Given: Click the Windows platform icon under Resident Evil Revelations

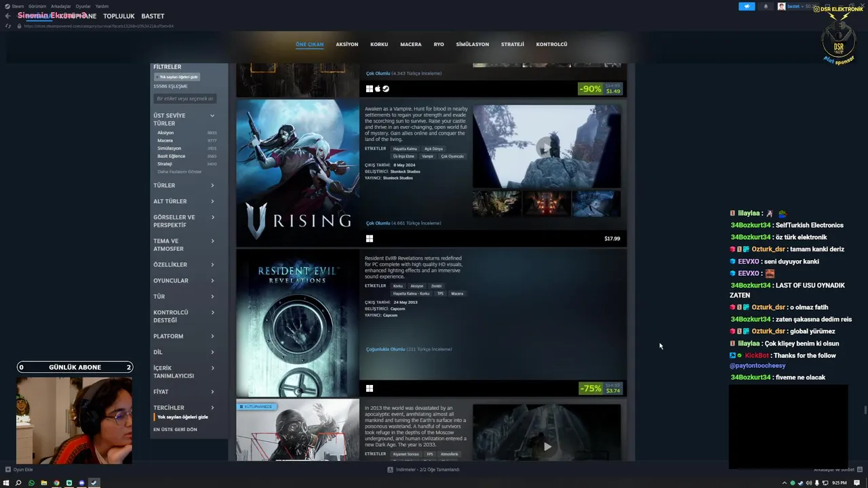Looking at the screenshot, I should 370,388.
